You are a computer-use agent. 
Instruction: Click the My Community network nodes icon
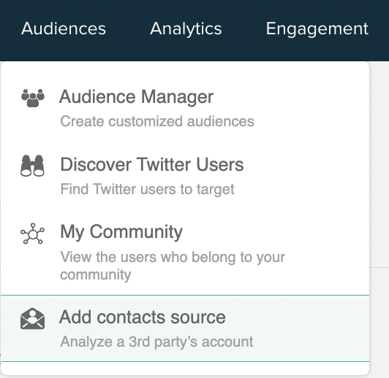click(32, 234)
